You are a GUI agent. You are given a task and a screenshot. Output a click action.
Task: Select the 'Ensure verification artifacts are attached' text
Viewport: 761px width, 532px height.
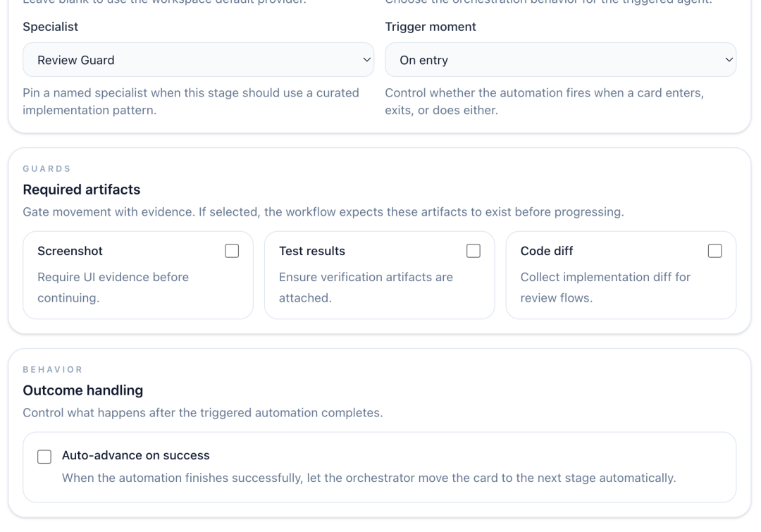366,287
